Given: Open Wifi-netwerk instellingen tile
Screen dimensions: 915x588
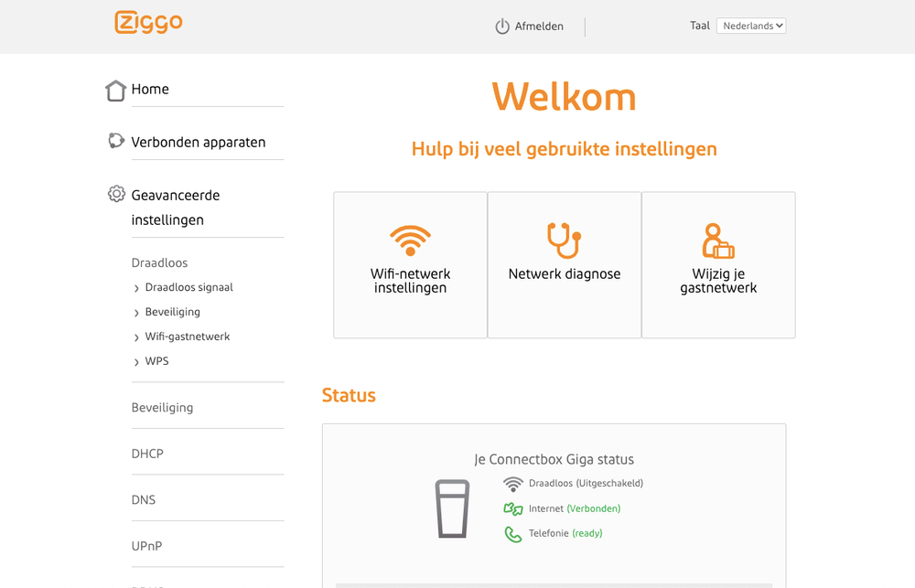Looking at the screenshot, I should point(410,265).
